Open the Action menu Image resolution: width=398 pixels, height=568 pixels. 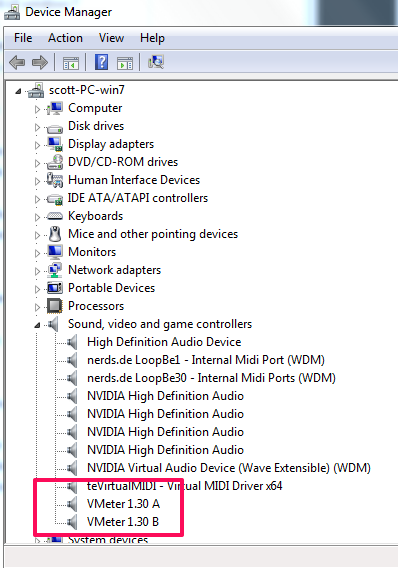click(x=65, y=38)
